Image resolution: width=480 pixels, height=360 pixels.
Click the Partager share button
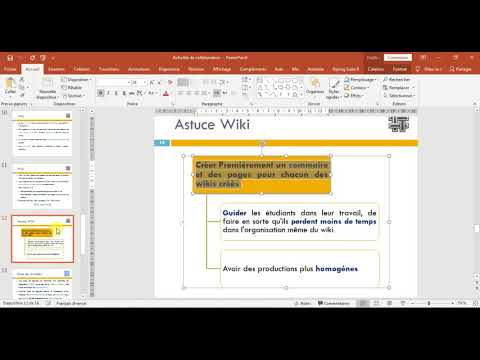[x=460, y=69]
